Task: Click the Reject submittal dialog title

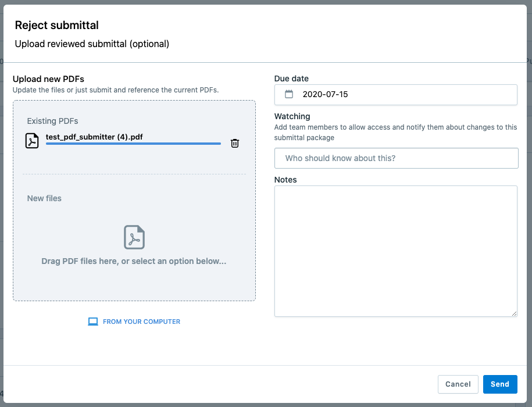Action: 56,25
